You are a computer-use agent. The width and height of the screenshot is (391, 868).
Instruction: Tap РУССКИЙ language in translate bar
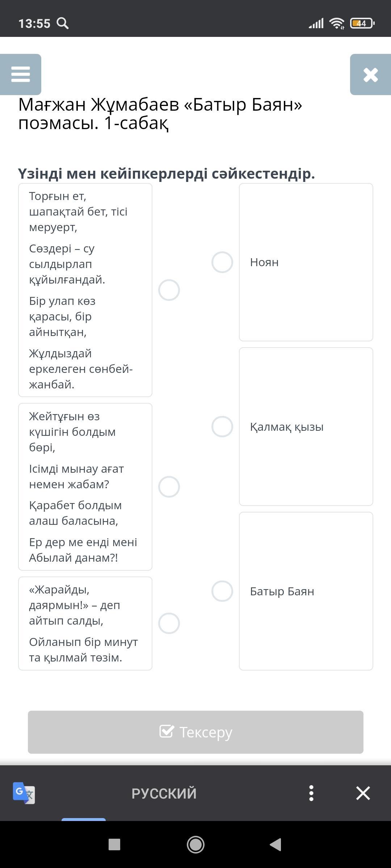[164, 793]
